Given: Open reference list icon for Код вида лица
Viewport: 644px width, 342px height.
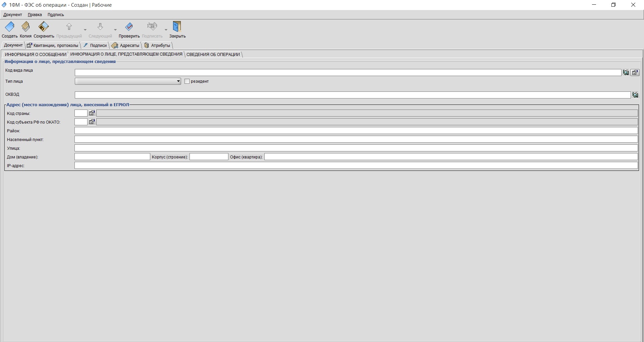Looking at the screenshot, I should (x=635, y=72).
